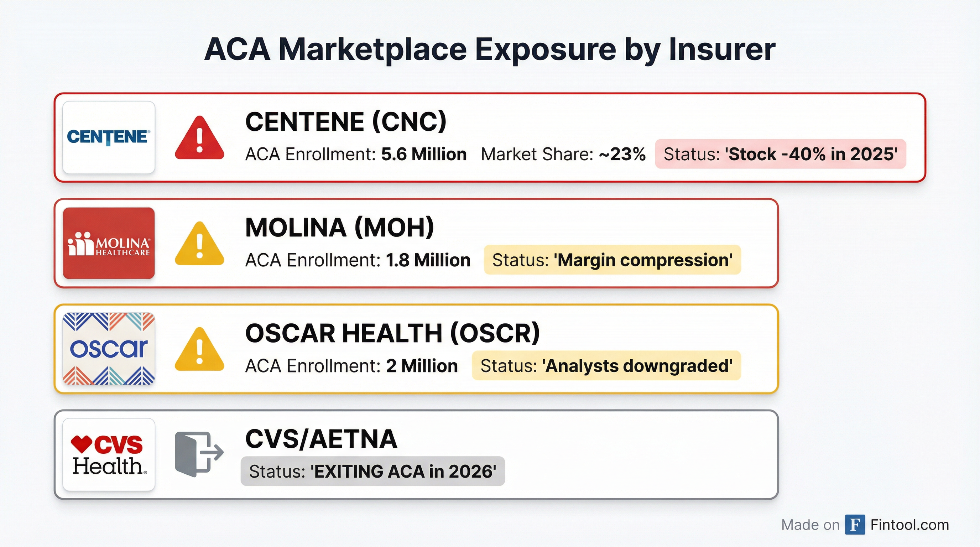
Task: Click the CVS/AETNA heading
Action: (x=321, y=439)
